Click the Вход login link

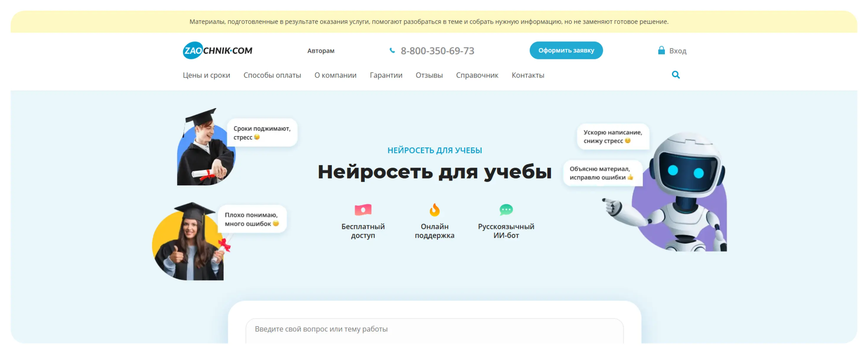tap(677, 51)
